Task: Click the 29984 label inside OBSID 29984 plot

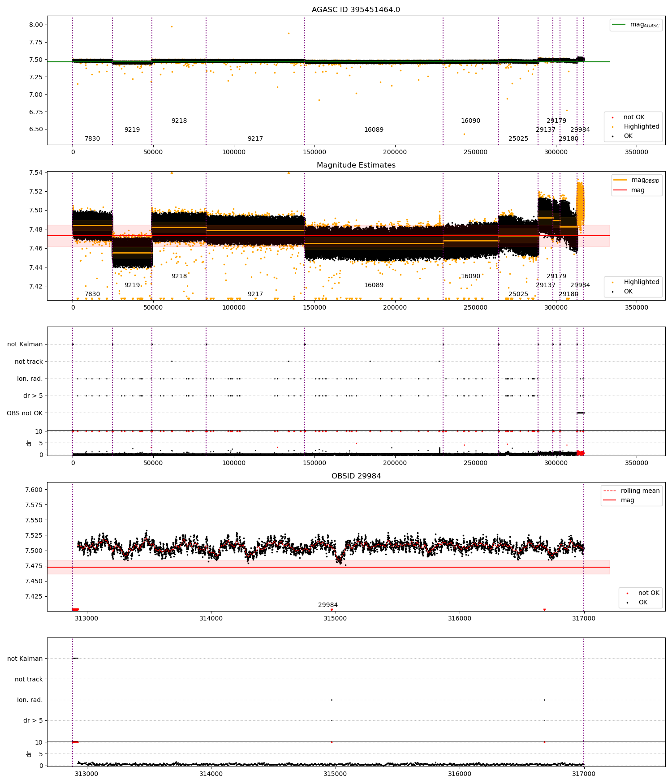Action: click(x=328, y=605)
